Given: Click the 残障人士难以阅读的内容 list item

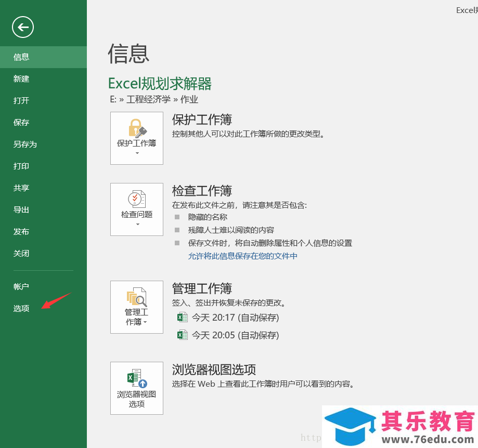Looking at the screenshot, I should pos(231,230).
